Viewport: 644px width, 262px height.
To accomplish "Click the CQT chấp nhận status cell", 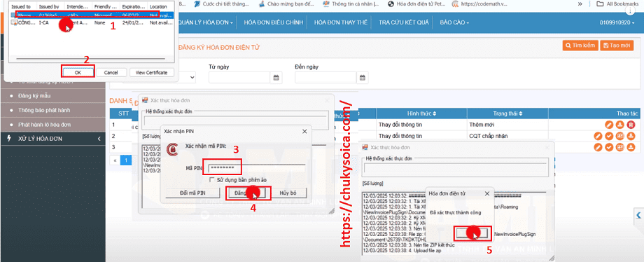I will (x=507, y=136).
